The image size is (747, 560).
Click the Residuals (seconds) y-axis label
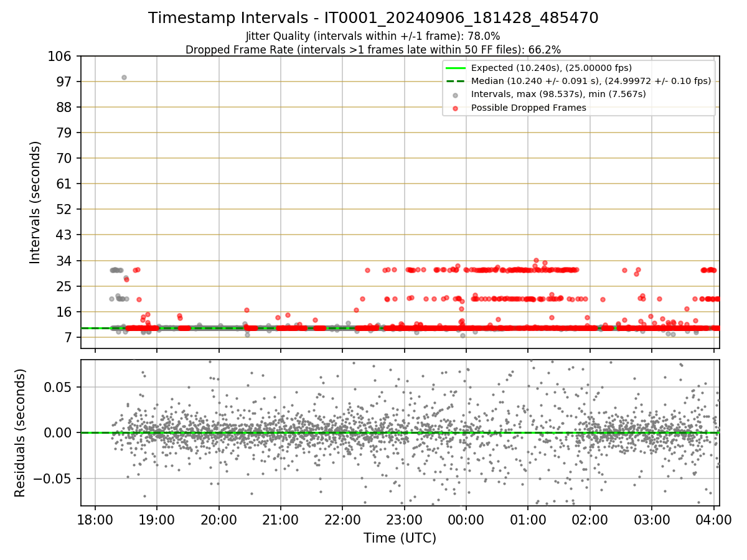pos(20,432)
